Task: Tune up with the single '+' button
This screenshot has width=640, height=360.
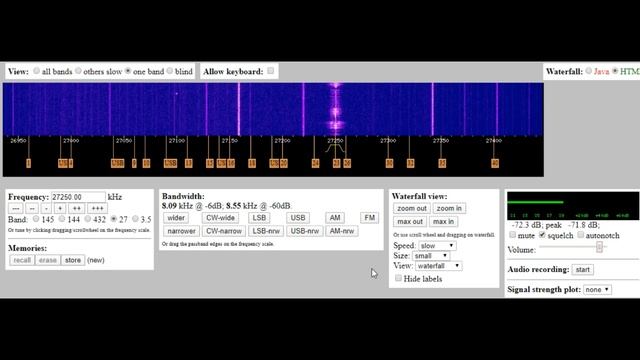Action: [60, 209]
